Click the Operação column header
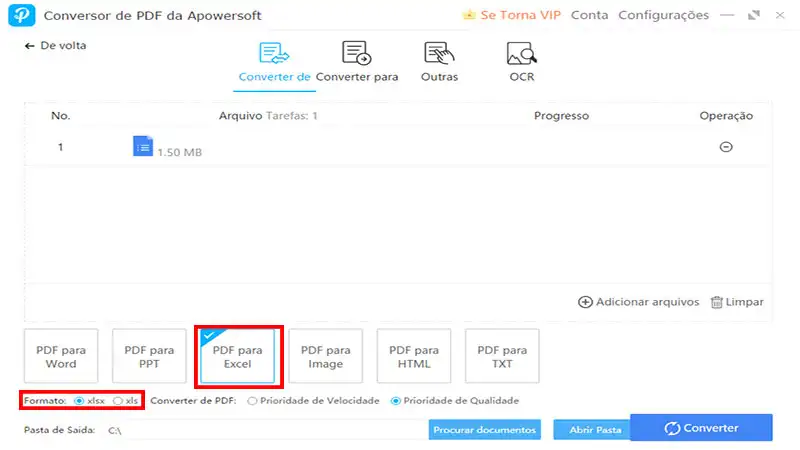Image resolution: width=800 pixels, height=450 pixels. 726,116
